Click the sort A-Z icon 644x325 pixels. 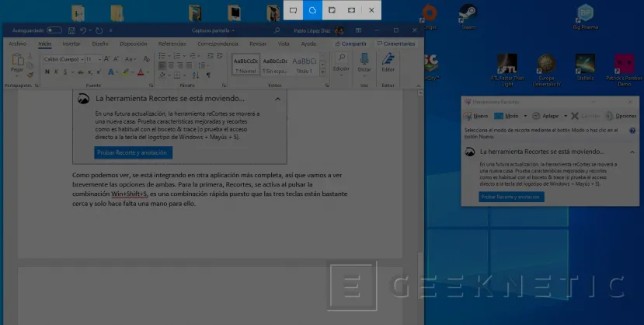pos(196,75)
